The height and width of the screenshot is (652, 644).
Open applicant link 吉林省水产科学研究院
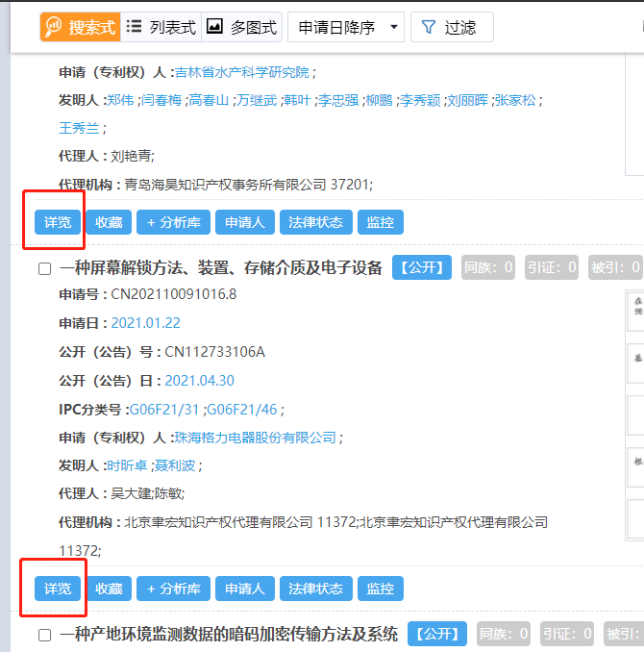[242, 72]
